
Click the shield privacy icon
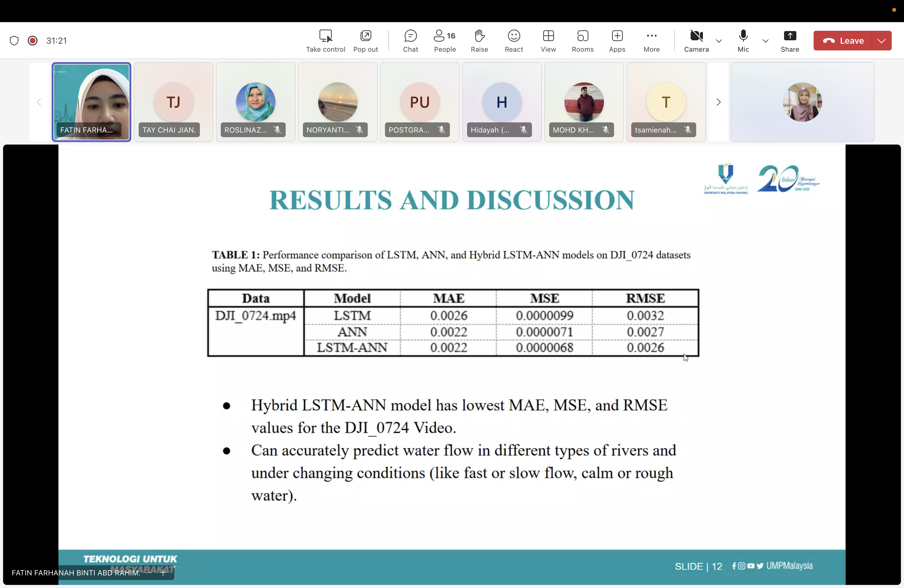pyautogui.click(x=14, y=41)
